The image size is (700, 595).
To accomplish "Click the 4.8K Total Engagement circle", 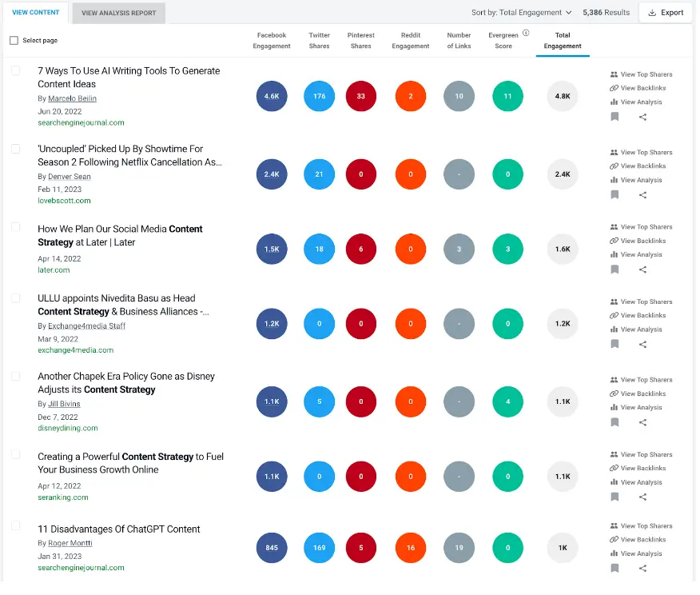I will pos(562,96).
